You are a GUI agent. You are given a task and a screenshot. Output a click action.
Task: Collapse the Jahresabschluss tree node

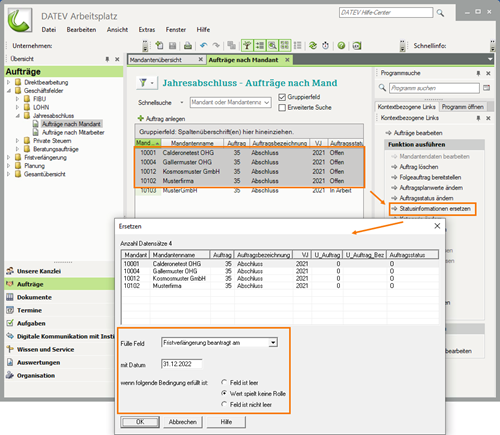(17, 116)
